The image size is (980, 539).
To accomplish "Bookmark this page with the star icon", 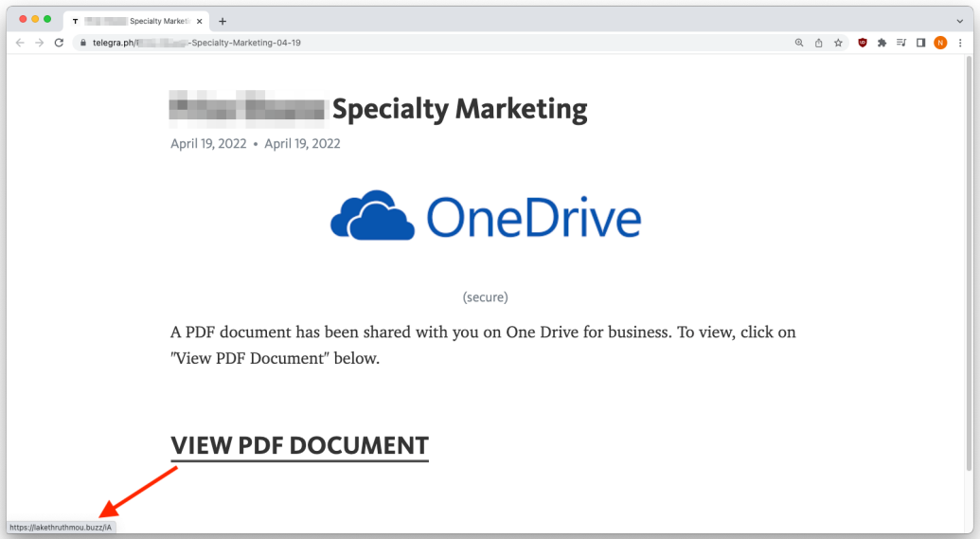I will tap(838, 43).
